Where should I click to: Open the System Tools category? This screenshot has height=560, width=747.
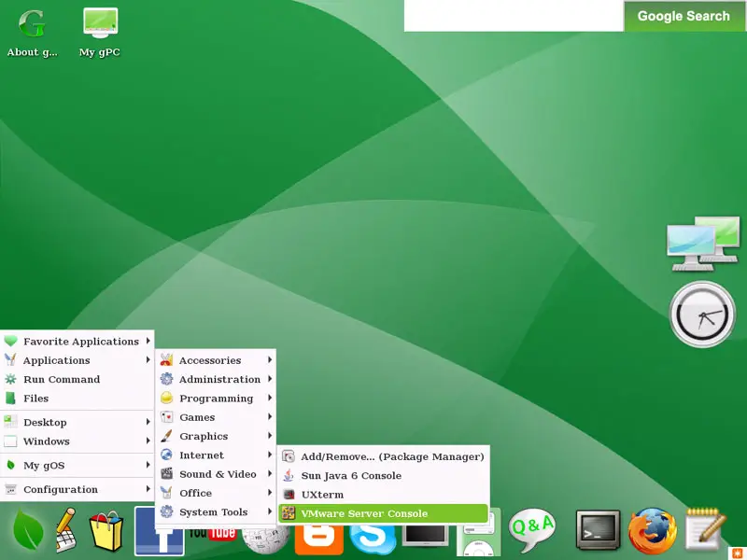pos(216,511)
